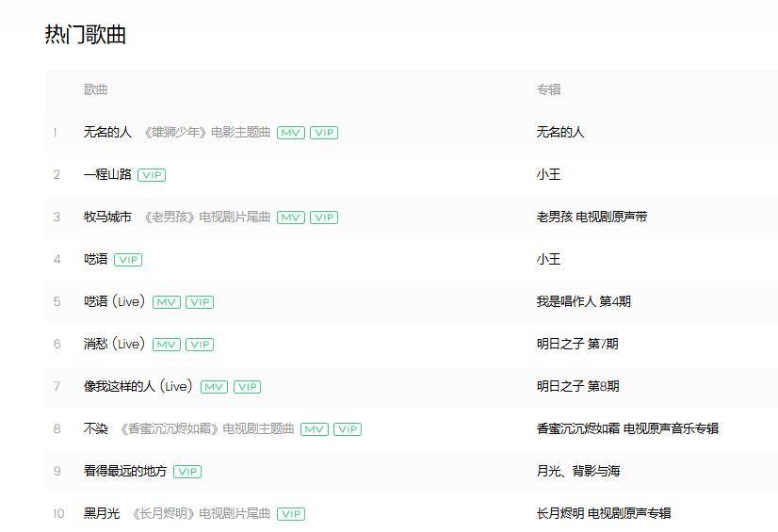Click the 热门歌曲 heading
Image resolution: width=778 pixels, height=532 pixels.
86,35
